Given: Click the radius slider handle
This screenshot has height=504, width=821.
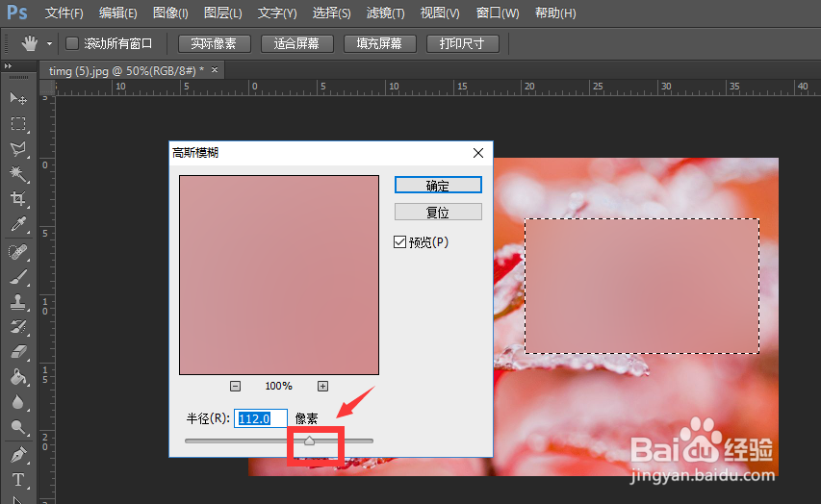Looking at the screenshot, I should 310,441.
